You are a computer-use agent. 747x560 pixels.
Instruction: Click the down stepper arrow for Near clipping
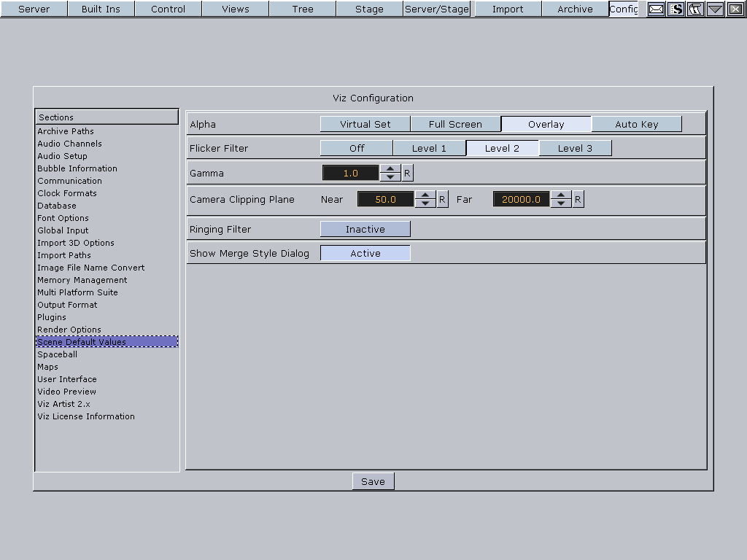pos(425,203)
